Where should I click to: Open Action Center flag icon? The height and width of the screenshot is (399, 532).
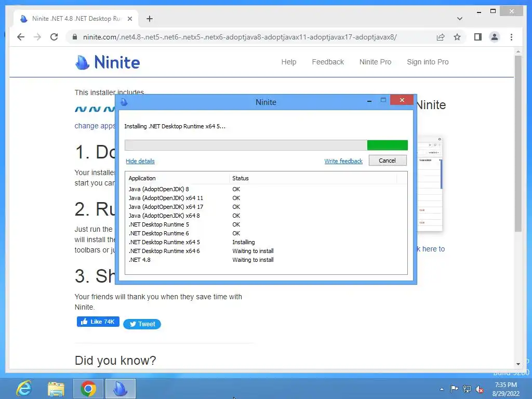click(x=454, y=389)
